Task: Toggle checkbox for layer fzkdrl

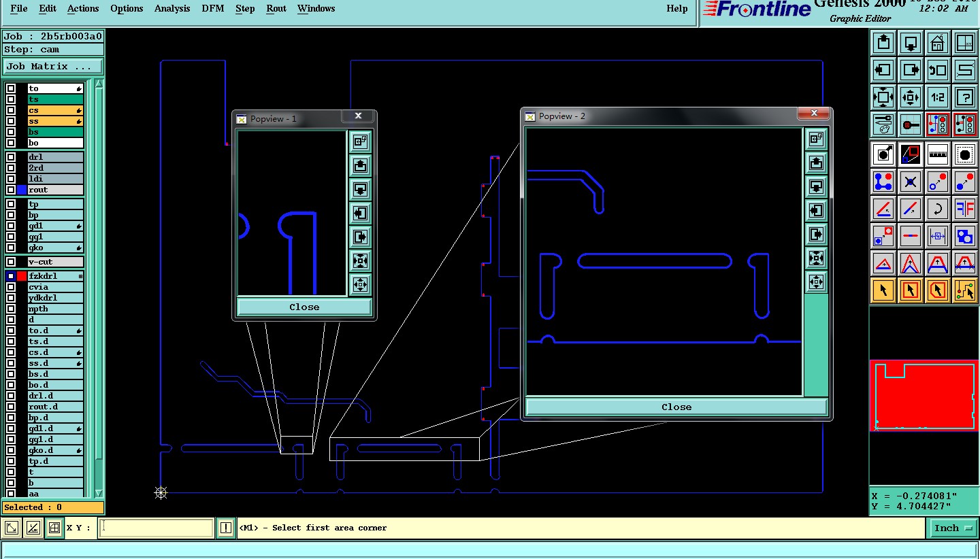Action: pyautogui.click(x=11, y=276)
